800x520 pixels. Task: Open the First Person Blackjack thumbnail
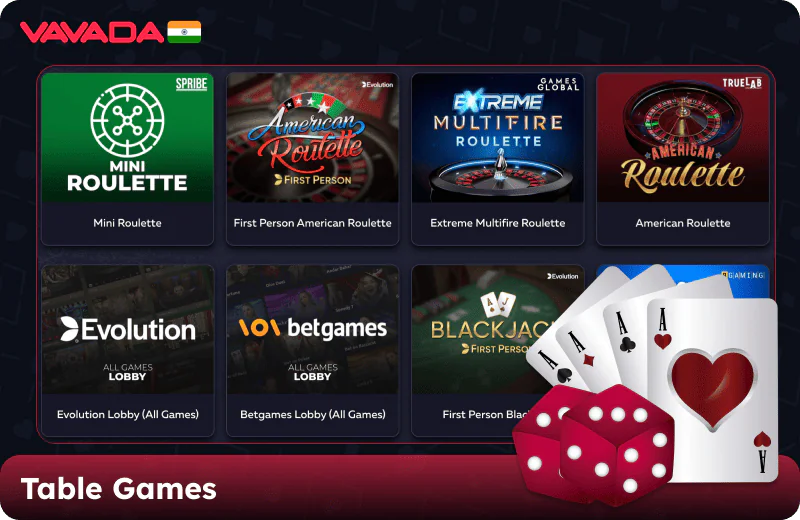click(x=474, y=327)
